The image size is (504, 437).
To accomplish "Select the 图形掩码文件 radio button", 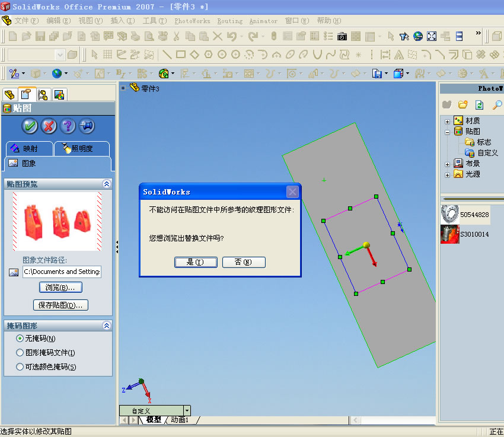I will 20,352.
